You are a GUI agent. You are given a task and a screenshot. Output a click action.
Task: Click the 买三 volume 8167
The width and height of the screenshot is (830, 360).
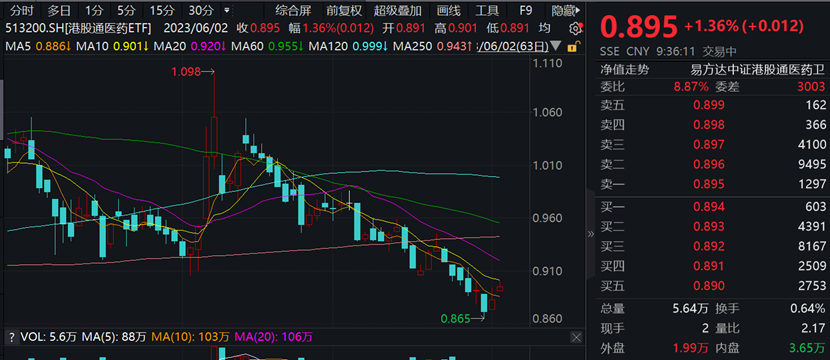tap(812, 246)
